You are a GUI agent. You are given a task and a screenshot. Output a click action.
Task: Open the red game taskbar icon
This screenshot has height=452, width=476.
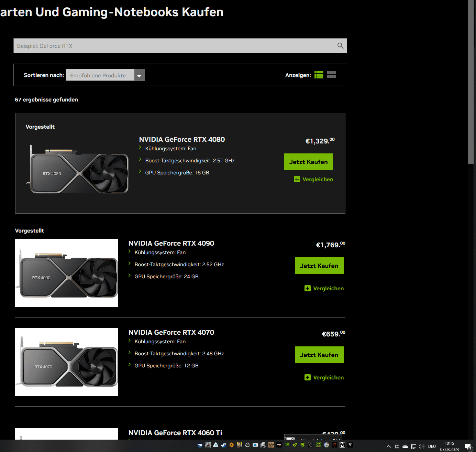pos(334,445)
